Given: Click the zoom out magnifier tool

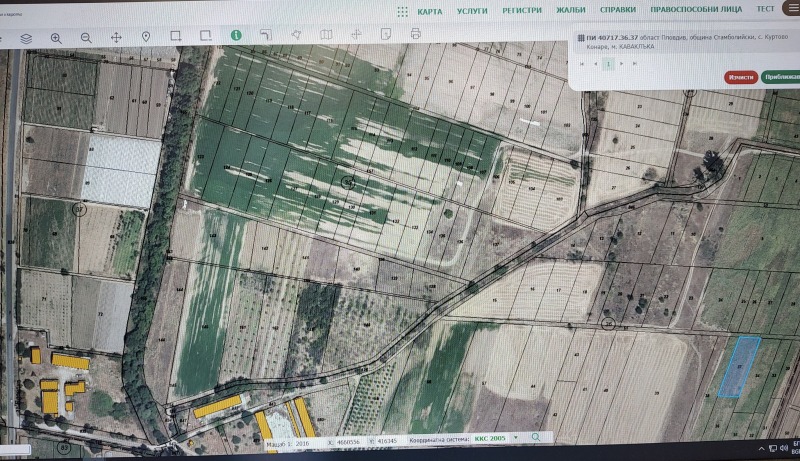Looking at the screenshot, I should pos(86,38).
